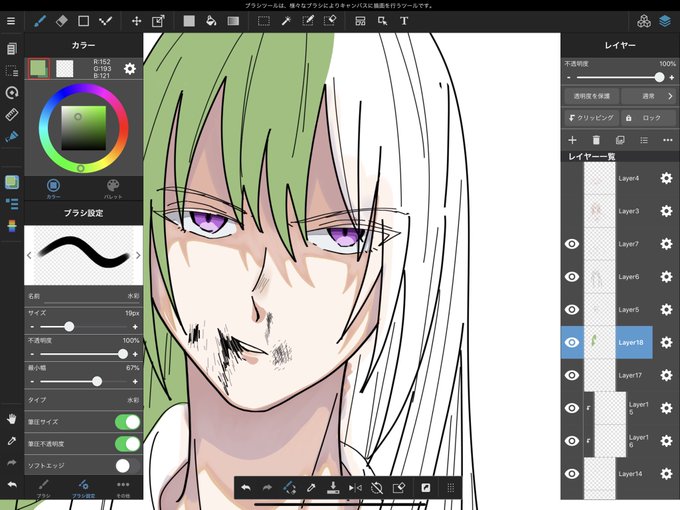Select the Eraser tool in top toolbar

click(62, 21)
